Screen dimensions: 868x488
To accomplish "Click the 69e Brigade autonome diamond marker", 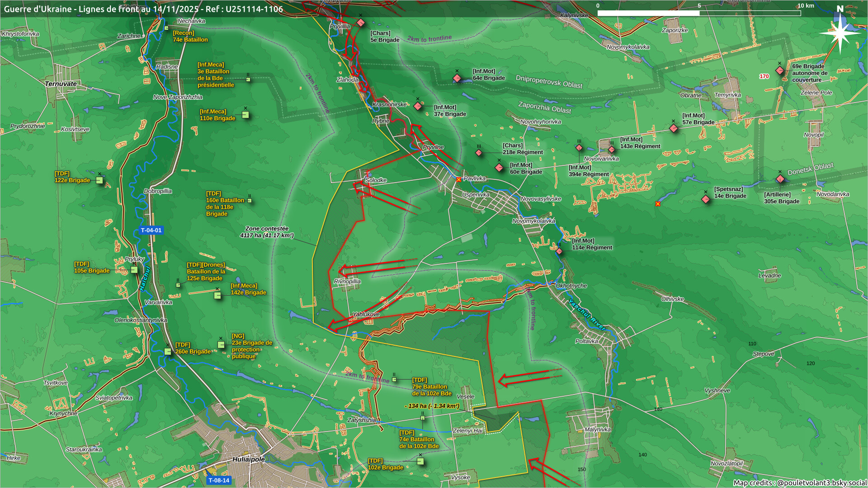I will (x=780, y=70).
